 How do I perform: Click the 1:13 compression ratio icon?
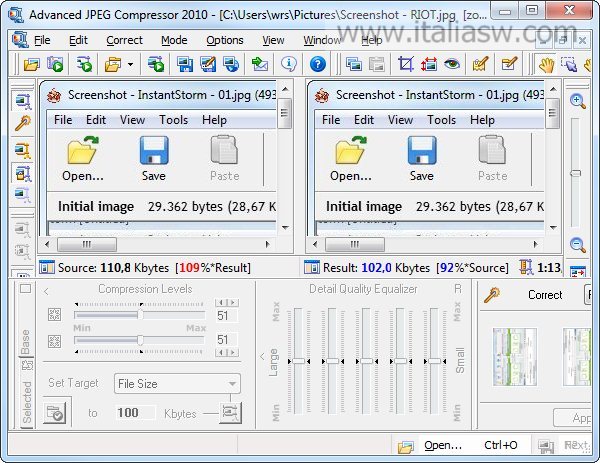tap(526, 267)
